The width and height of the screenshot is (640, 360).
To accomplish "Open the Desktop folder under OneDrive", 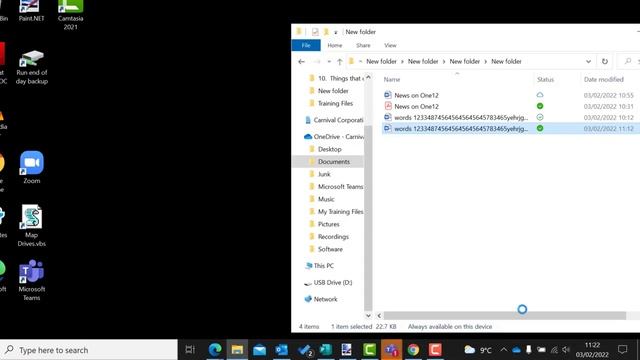I will (x=329, y=149).
